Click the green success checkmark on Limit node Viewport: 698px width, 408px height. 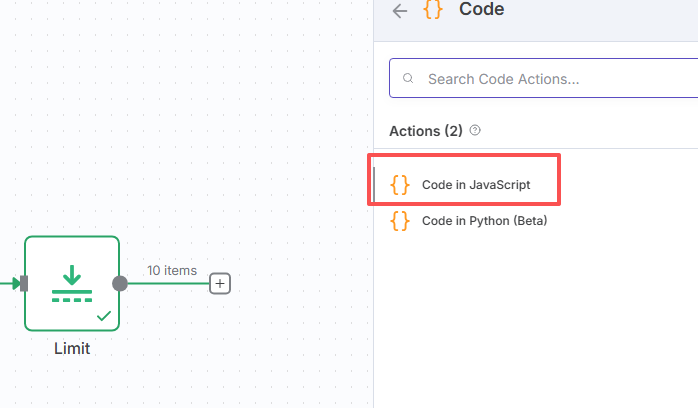tap(104, 316)
